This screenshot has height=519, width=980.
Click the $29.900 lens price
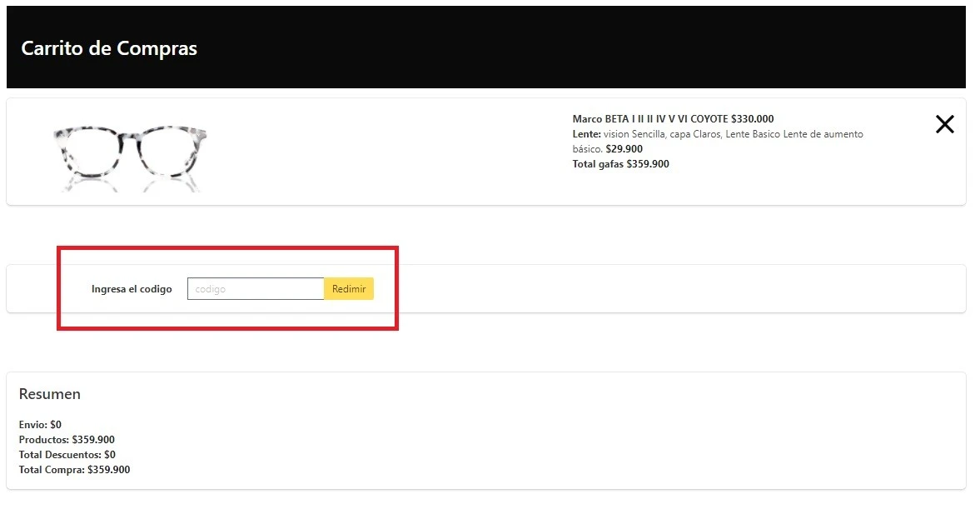pyautogui.click(x=624, y=149)
